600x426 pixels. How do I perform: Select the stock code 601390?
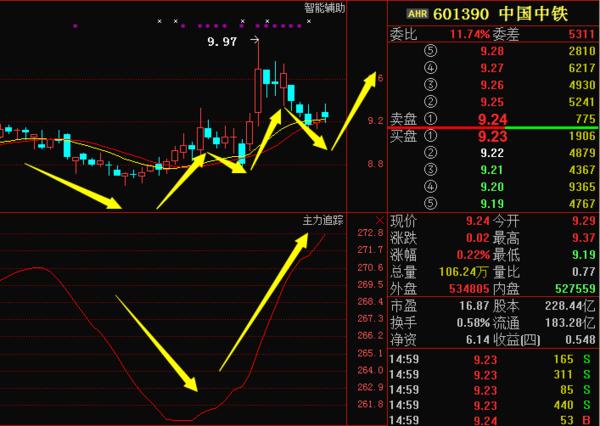[461, 14]
